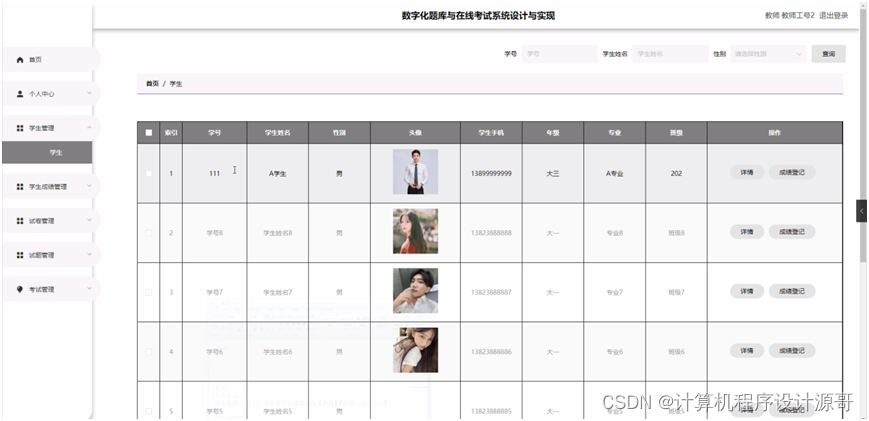
Task: Click the 专业 column header
Action: pyautogui.click(x=615, y=133)
